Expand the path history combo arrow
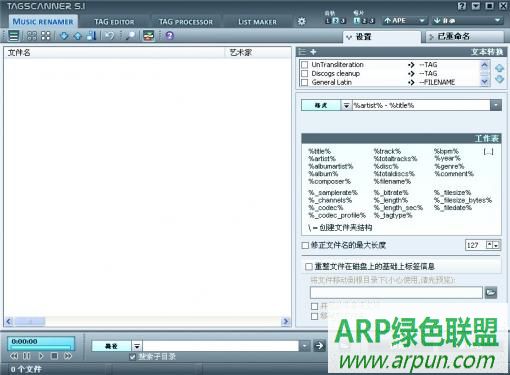The width and height of the screenshot is (510, 375). (x=304, y=346)
